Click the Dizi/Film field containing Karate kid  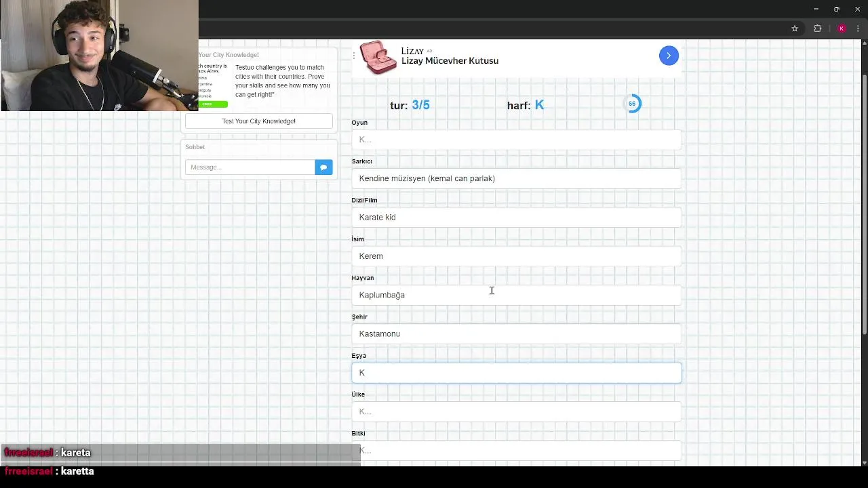pyautogui.click(x=516, y=217)
